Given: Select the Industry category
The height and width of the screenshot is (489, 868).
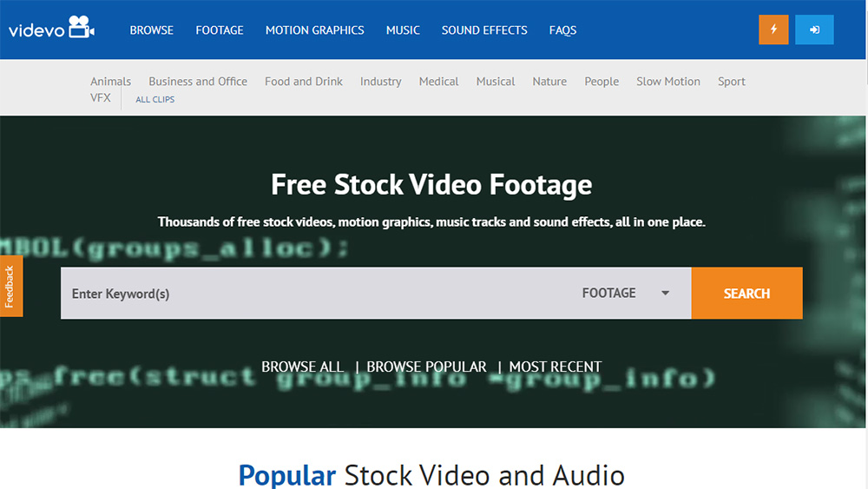Looking at the screenshot, I should coord(381,82).
